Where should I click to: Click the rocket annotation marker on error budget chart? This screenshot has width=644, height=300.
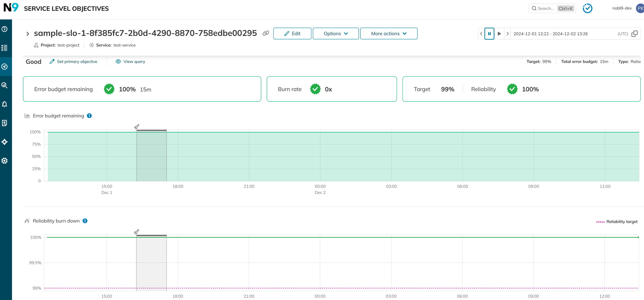[137, 127]
